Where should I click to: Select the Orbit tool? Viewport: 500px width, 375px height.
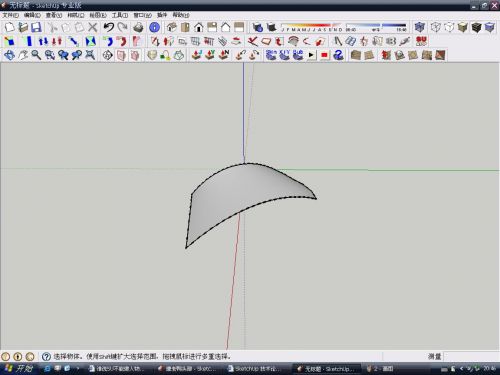[9, 55]
